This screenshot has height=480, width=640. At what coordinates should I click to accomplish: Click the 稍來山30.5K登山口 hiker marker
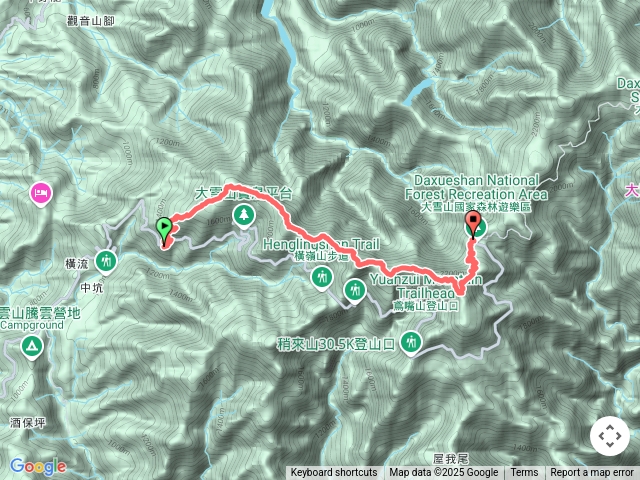tap(411, 343)
